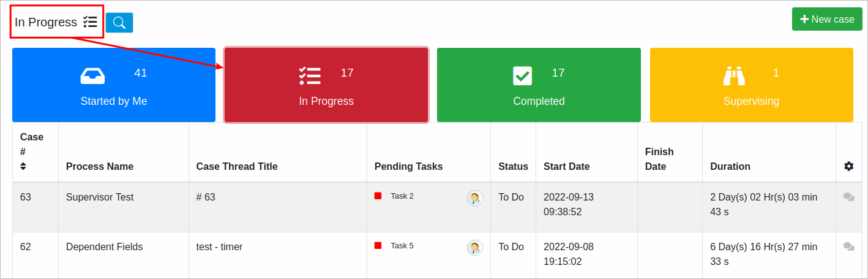Open the Completed cases tile
This screenshot has height=279, width=868.
click(x=539, y=85)
